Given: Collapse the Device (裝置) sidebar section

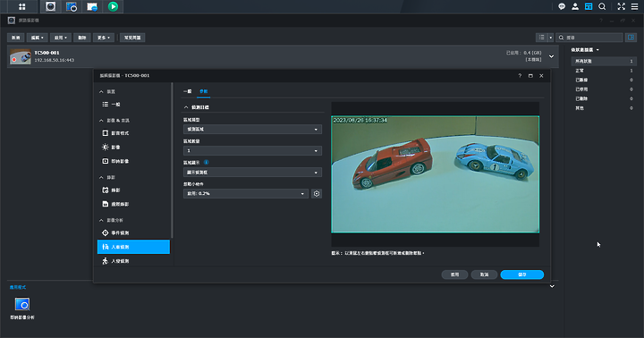Looking at the screenshot, I should pos(101,91).
